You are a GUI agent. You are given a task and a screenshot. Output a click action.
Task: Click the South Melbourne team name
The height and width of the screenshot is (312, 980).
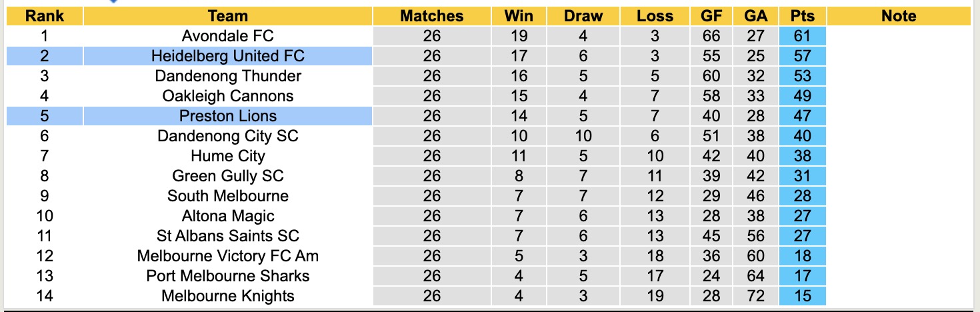pyautogui.click(x=227, y=196)
